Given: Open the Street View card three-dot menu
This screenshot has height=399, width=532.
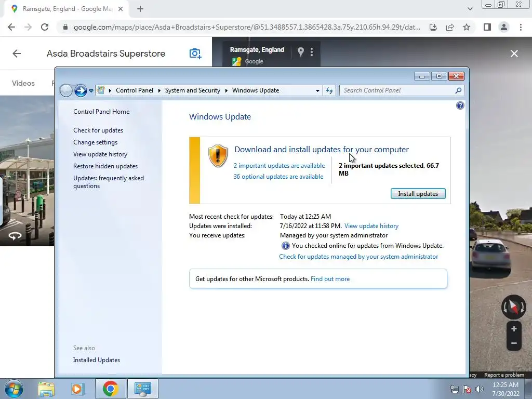Looking at the screenshot, I should click(312, 52).
